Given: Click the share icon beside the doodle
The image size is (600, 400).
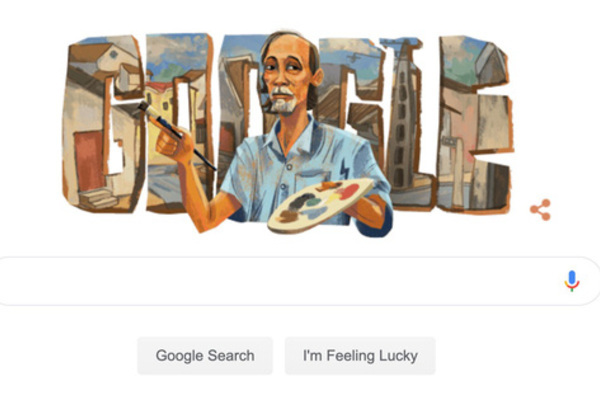Looking at the screenshot, I should coord(540,210).
